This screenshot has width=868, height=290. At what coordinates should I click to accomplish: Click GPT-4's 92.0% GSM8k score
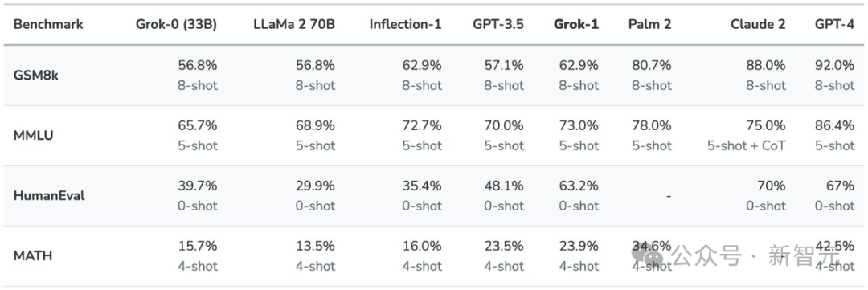click(x=834, y=65)
